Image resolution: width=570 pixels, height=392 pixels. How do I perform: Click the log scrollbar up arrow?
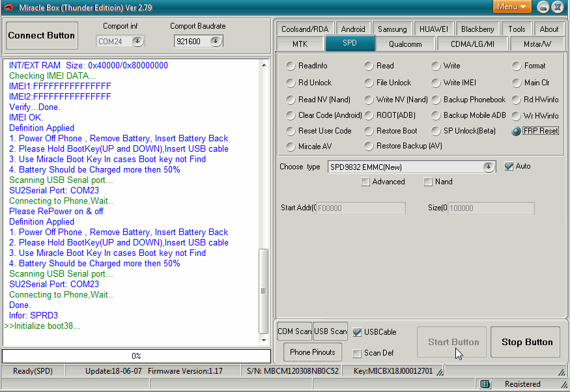[264, 65]
